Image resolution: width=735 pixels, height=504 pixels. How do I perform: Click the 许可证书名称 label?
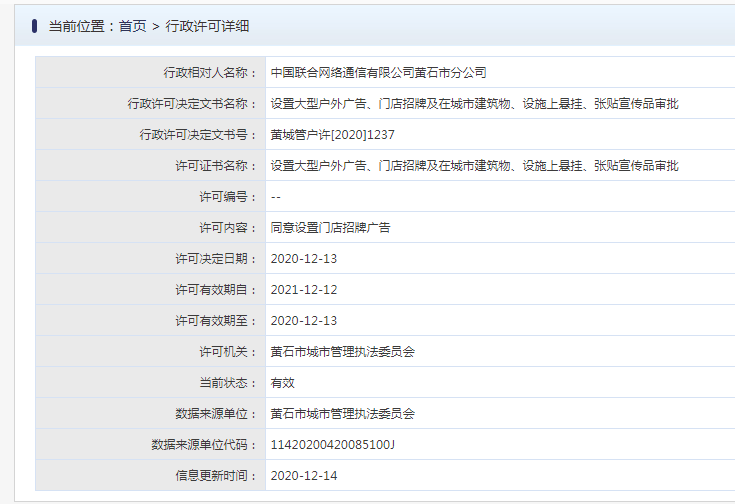[216, 165]
